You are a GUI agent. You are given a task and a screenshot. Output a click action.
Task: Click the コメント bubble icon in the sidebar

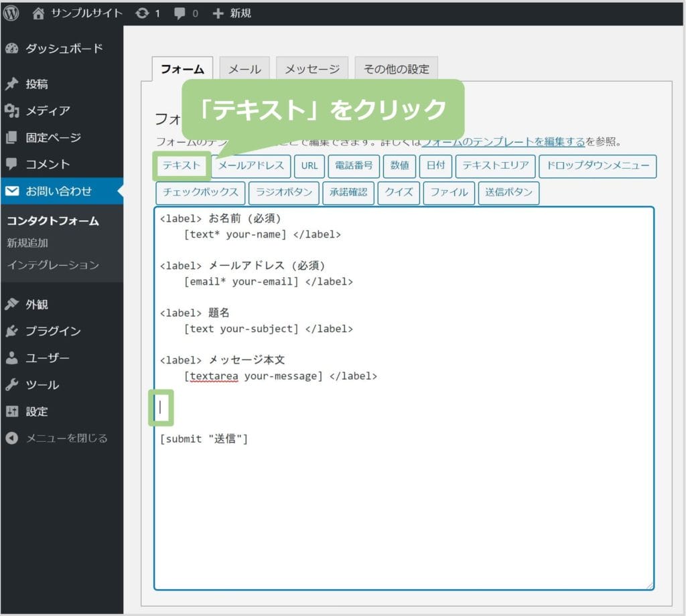(x=12, y=164)
